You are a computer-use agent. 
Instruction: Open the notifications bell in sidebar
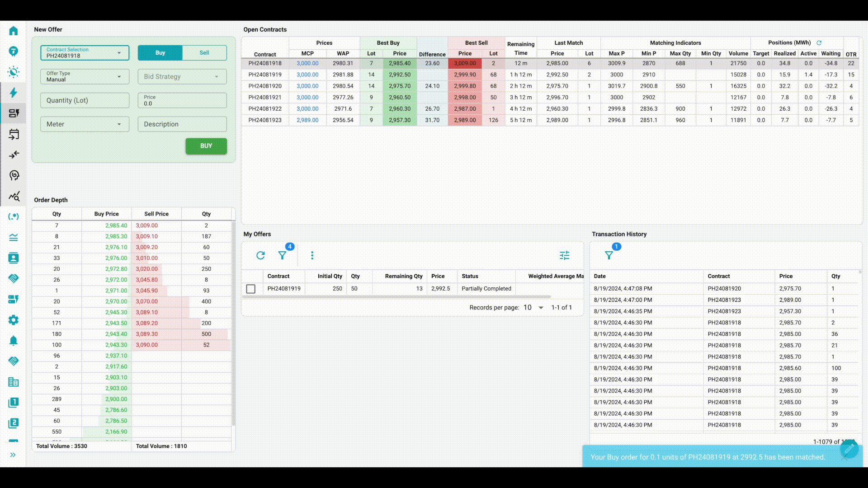pyautogui.click(x=14, y=340)
